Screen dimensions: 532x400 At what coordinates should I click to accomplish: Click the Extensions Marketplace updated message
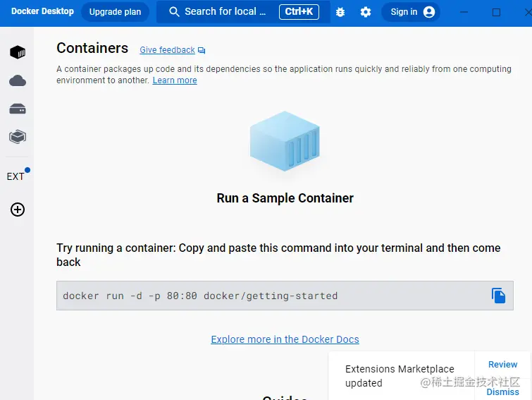pyautogui.click(x=400, y=376)
